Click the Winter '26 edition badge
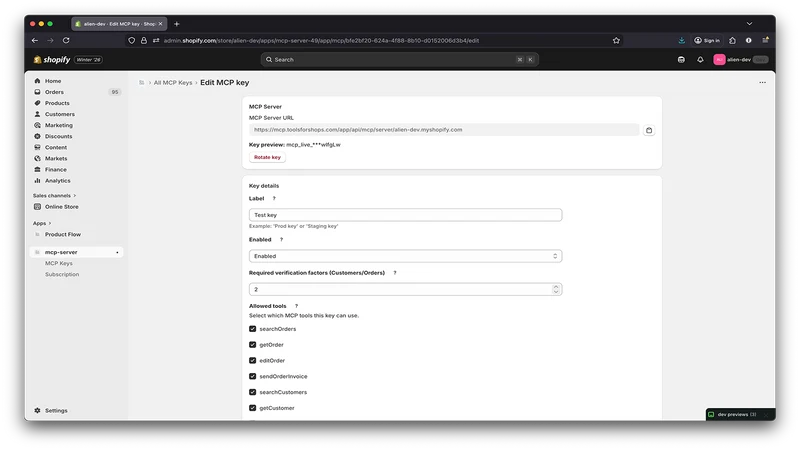This screenshot has height=450, width=800. click(88, 60)
